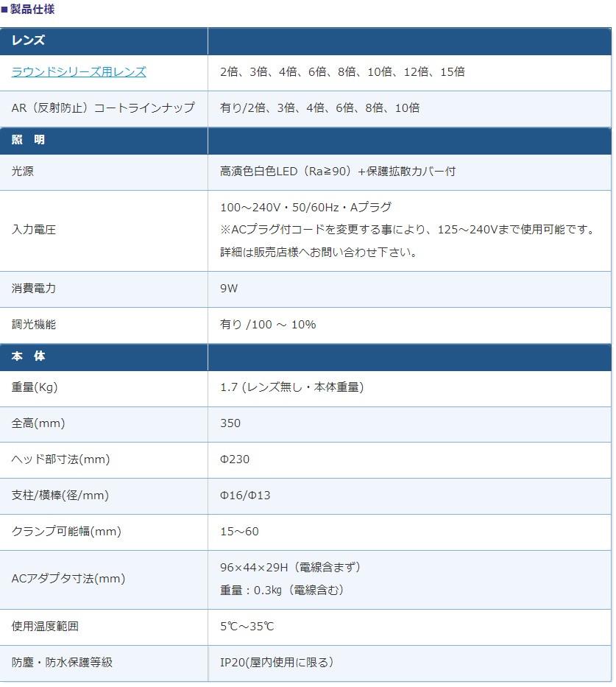
Task: Click the 詳細は販売店様へお問い合わせ下さい line
Action: coord(319,253)
